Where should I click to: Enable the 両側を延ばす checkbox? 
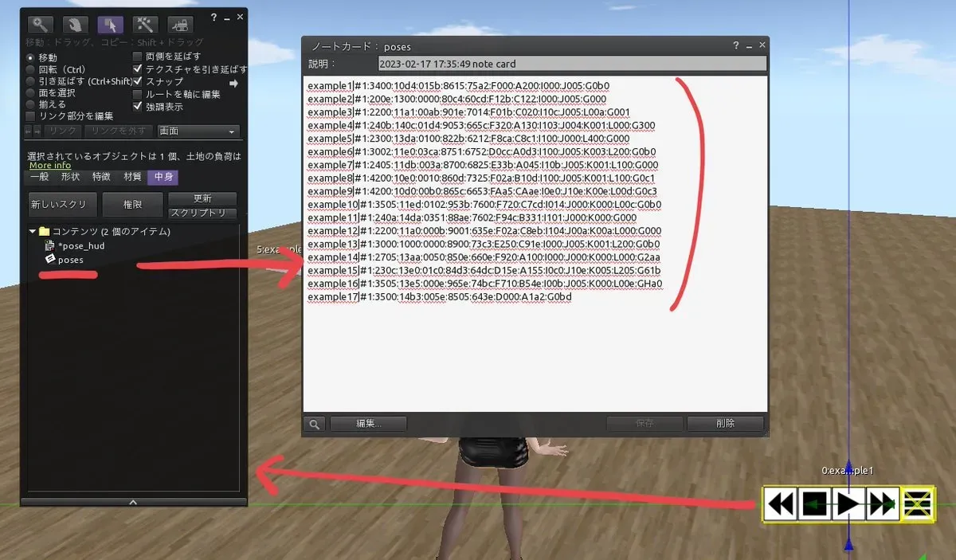coord(138,57)
